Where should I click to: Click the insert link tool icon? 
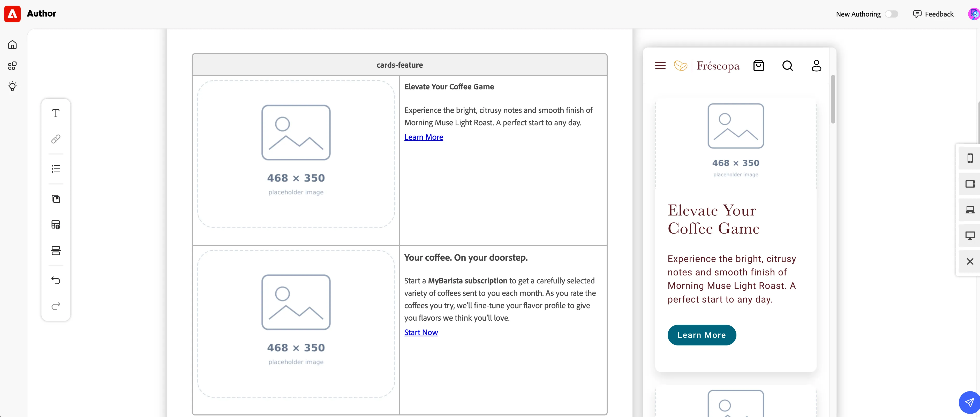(x=56, y=139)
